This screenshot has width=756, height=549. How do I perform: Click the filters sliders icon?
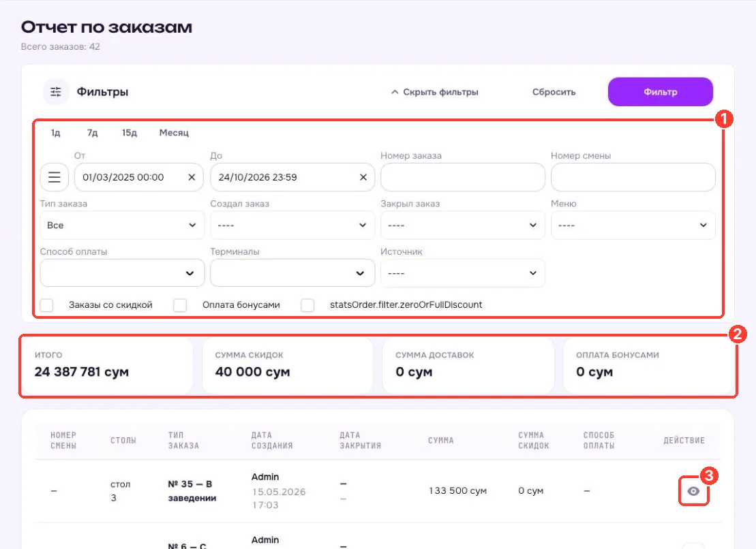coord(56,92)
